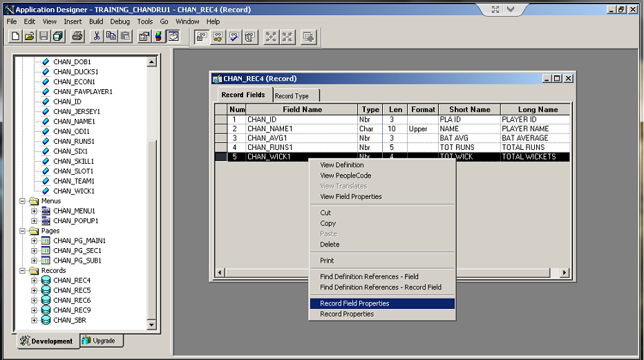Collapse the Pages folder node
Viewport: 644px width, 360px height.
[23, 231]
